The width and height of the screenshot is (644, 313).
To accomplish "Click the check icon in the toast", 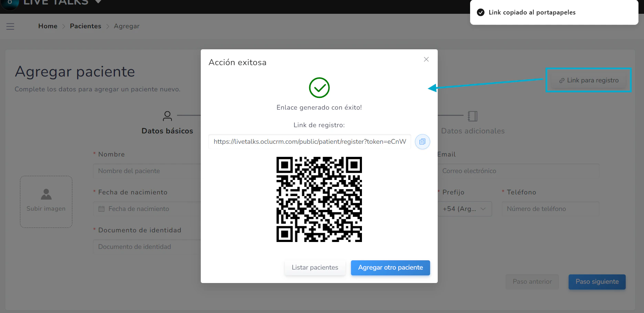I will coord(480,12).
